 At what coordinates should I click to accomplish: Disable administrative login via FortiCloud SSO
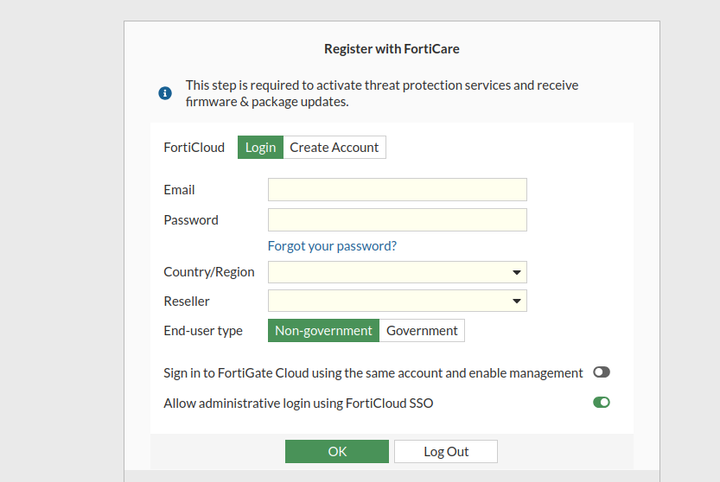pos(601,403)
